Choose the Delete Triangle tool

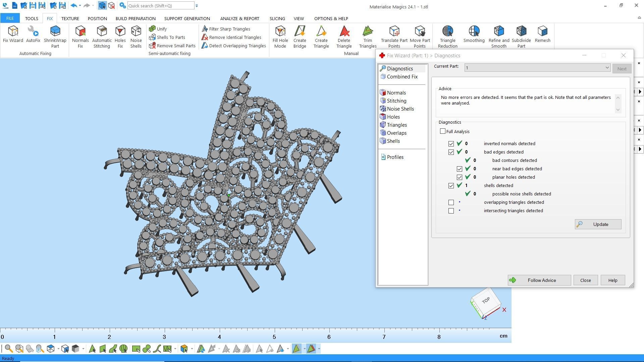[x=344, y=36]
